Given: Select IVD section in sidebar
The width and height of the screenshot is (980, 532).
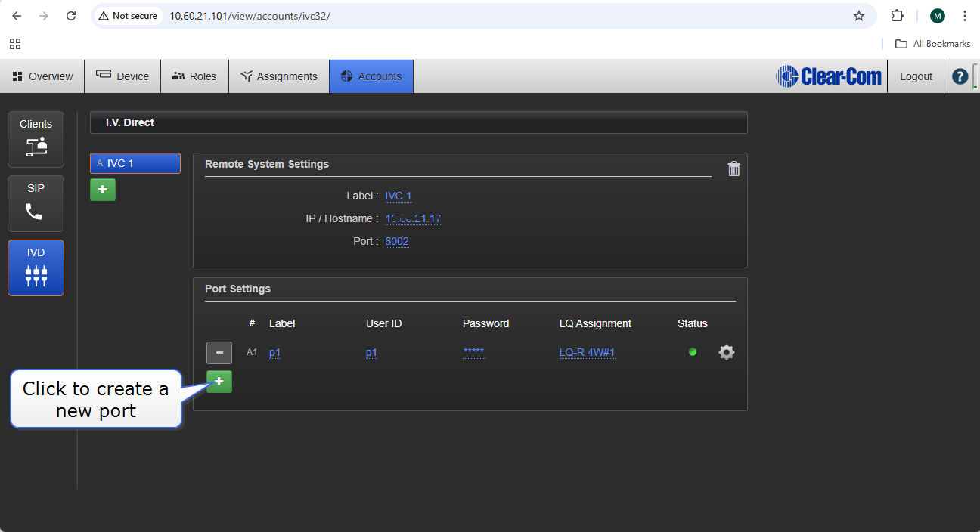Looking at the screenshot, I should pos(36,268).
